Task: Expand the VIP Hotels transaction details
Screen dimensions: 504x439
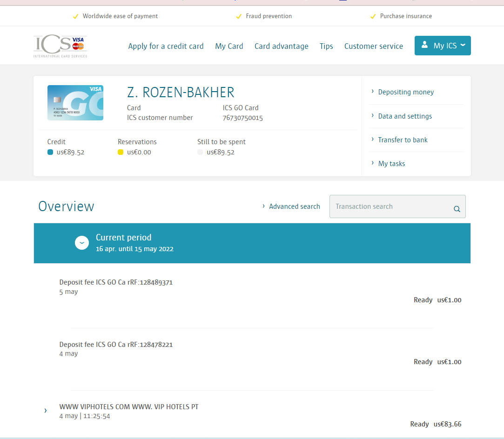Action: (46, 411)
